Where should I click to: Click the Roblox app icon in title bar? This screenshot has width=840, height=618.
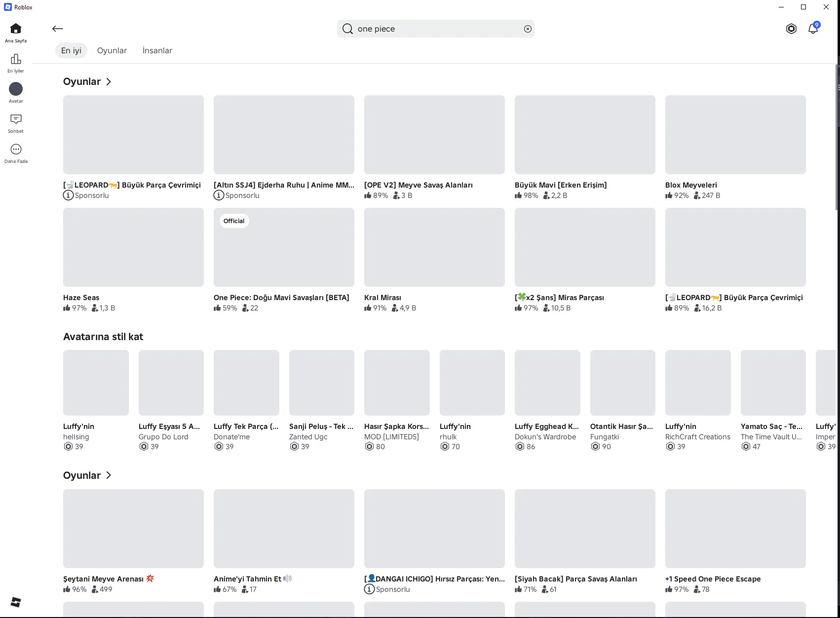click(x=8, y=7)
